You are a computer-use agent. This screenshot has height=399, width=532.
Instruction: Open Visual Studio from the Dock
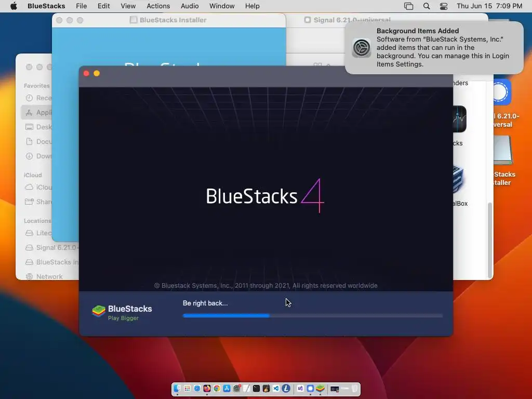(x=300, y=389)
